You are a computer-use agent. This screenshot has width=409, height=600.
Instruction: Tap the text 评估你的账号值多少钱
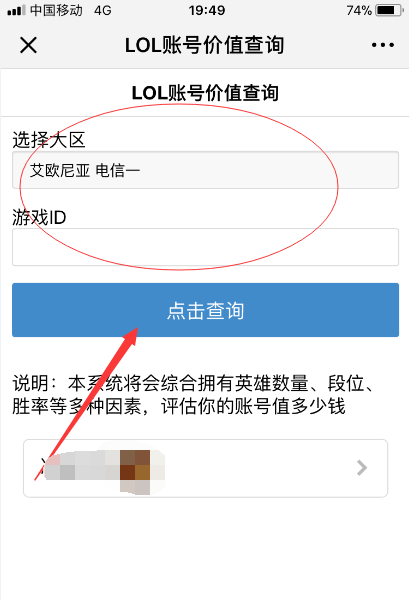point(253,406)
